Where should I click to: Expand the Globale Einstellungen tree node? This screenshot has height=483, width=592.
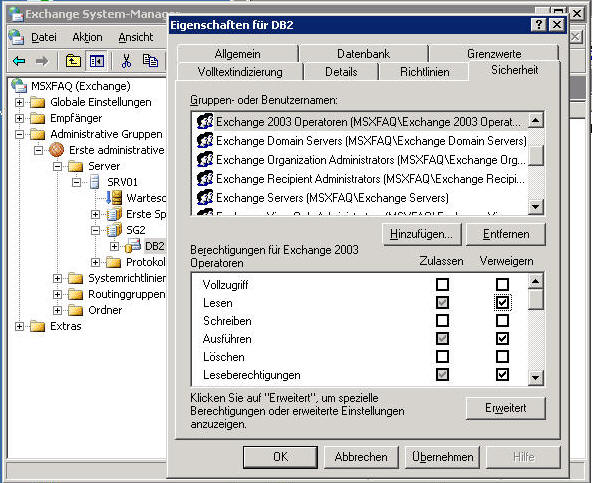click(19, 102)
